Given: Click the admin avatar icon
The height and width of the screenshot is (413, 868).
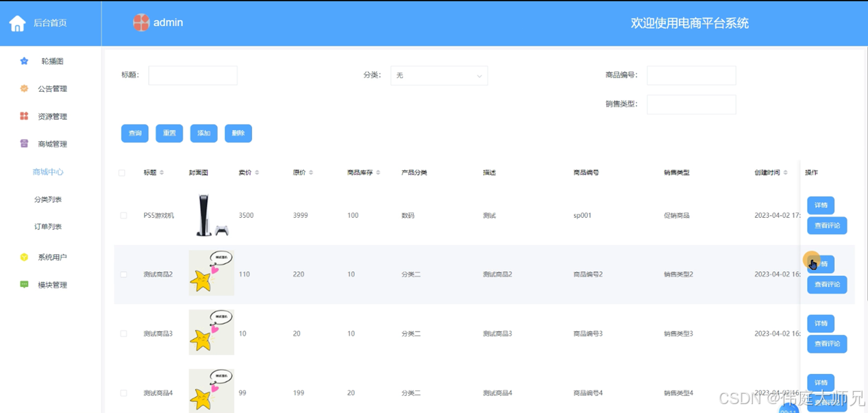Looking at the screenshot, I should 141,23.
